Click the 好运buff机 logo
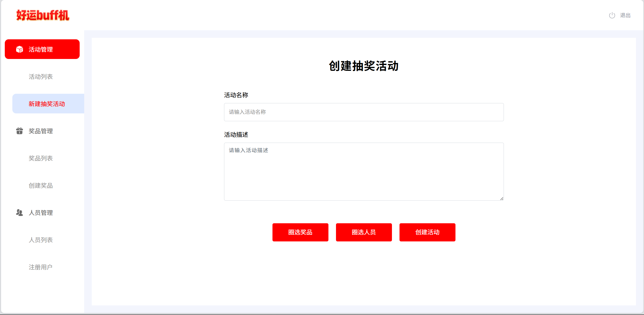This screenshot has width=644, height=315. tap(43, 15)
